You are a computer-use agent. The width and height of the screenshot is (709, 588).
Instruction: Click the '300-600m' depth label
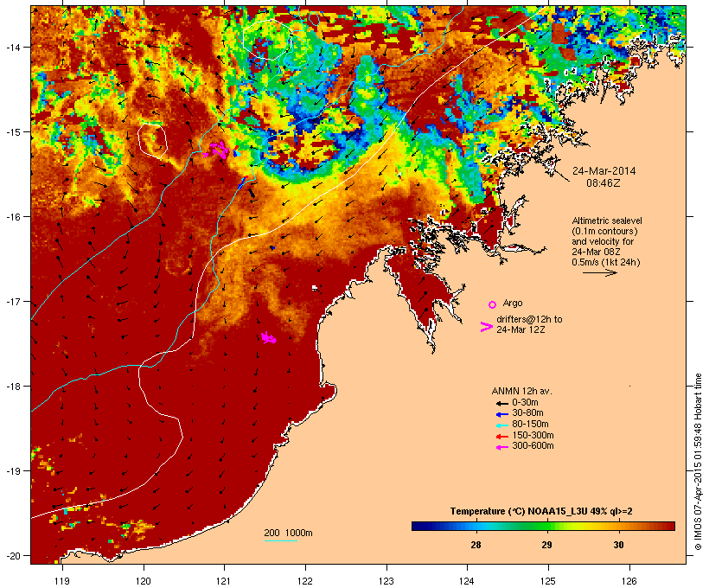tap(533, 446)
